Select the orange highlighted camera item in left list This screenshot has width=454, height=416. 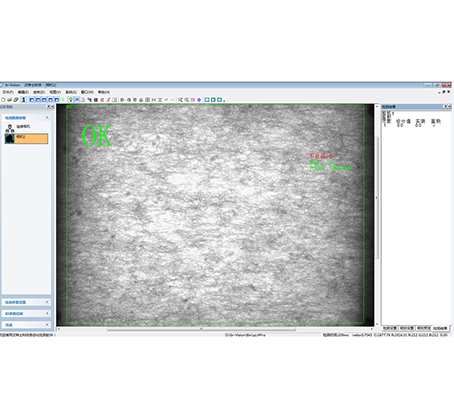click(x=26, y=139)
